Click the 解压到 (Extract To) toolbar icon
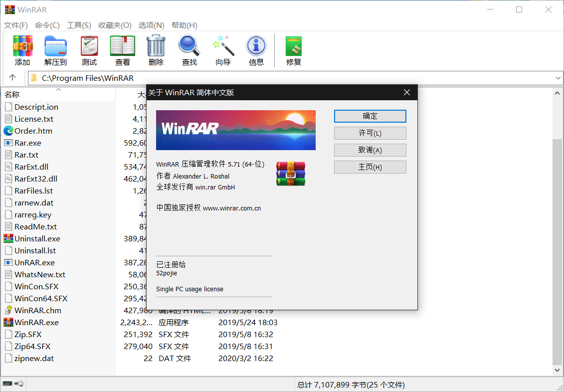 click(55, 46)
